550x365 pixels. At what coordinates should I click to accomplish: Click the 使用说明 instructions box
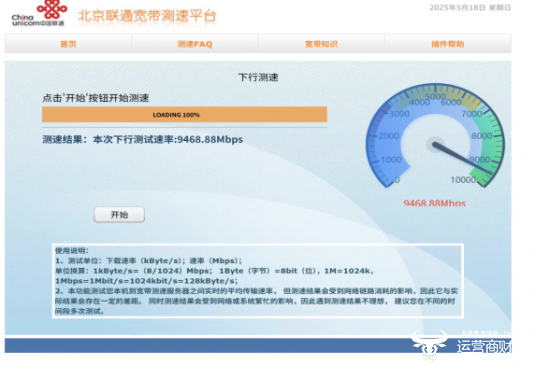click(258, 281)
